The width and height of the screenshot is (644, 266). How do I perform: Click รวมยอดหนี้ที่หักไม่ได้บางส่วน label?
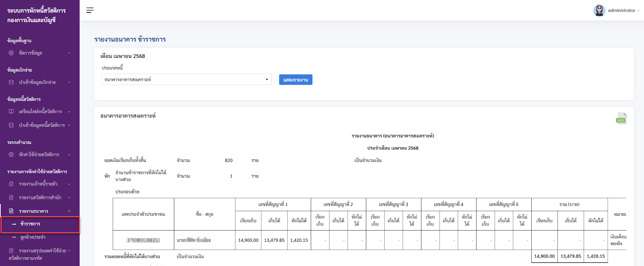pyautogui.click(x=132, y=256)
